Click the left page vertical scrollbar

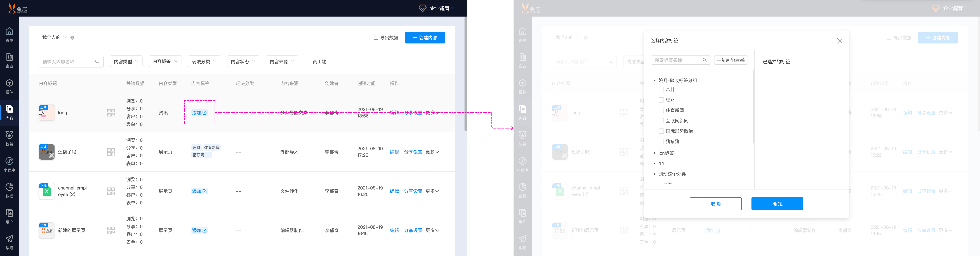click(x=465, y=74)
